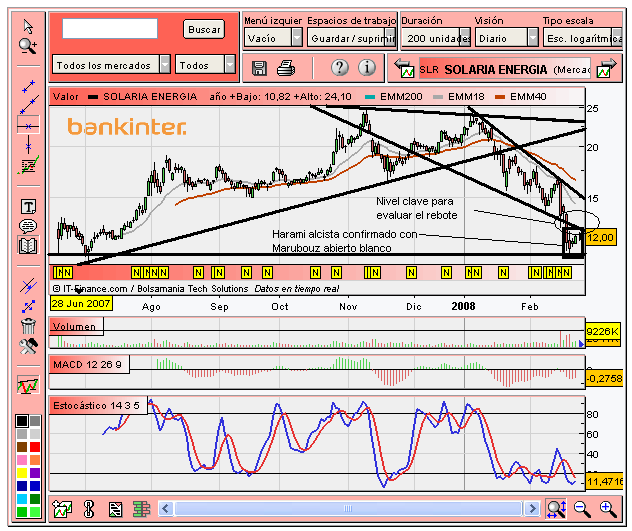Open the Todos los mercados dropdown

click(x=111, y=65)
